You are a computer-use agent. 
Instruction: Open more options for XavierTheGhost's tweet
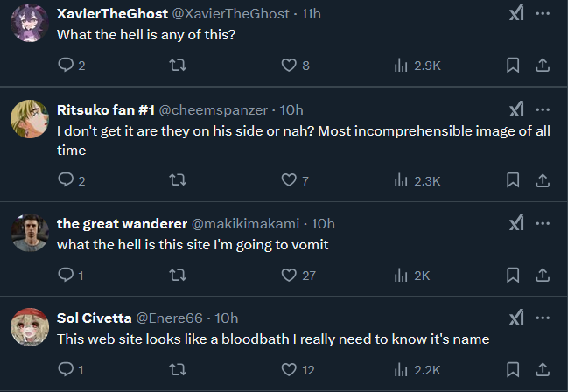click(543, 14)
